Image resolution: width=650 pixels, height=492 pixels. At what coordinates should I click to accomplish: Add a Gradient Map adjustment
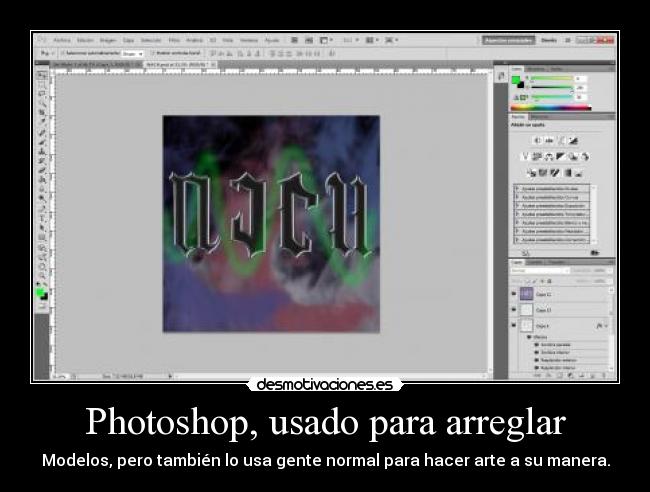click(567, 172)
